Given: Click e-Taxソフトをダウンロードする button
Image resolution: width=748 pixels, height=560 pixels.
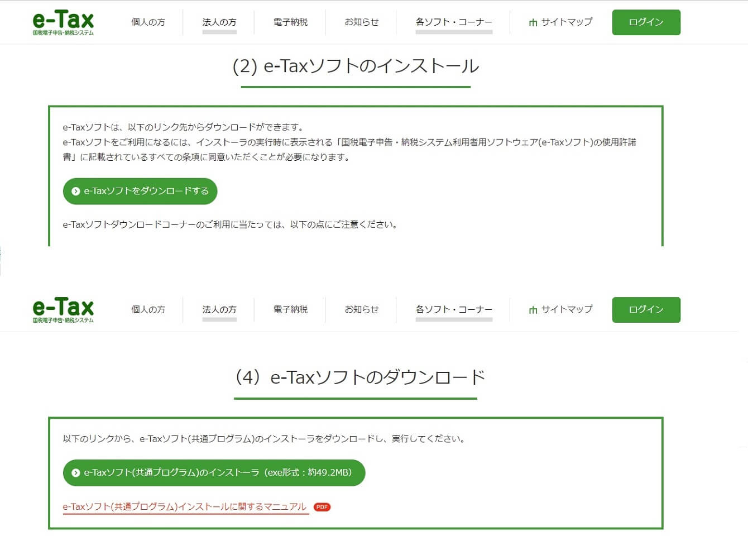Looking at the screenshot, I should tap(140, 191).
